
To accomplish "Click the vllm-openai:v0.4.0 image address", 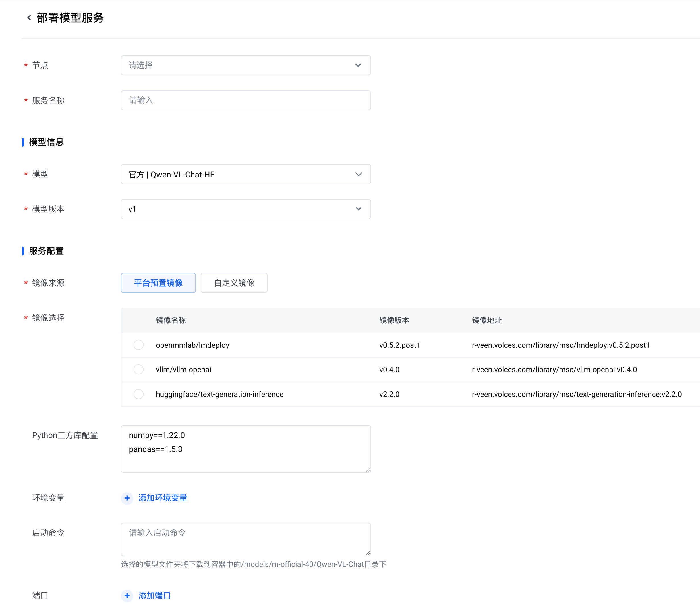I will pos(554,370).
